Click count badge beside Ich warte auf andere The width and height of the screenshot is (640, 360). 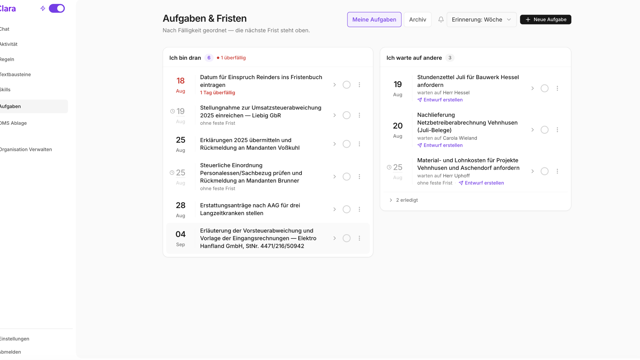point(449,58)
